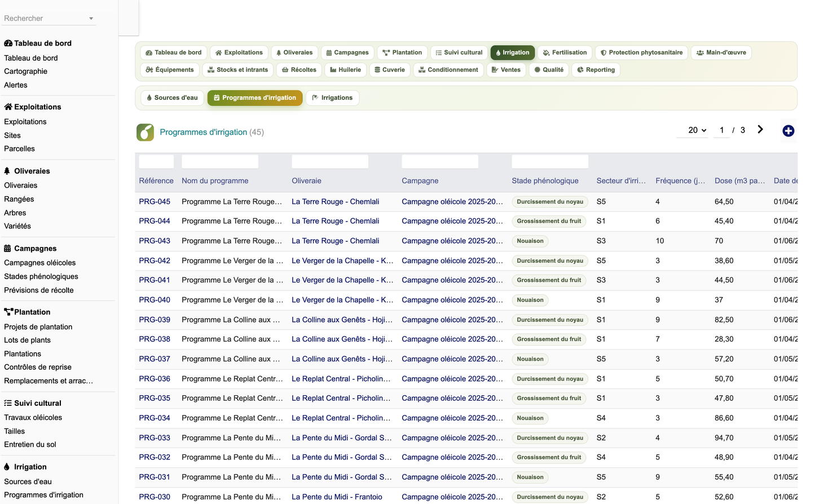Click the olive logo beside Programmes d'irrigation title
Image resolution: width=815 pixels, height=504 pixels.
pos(145,132)
